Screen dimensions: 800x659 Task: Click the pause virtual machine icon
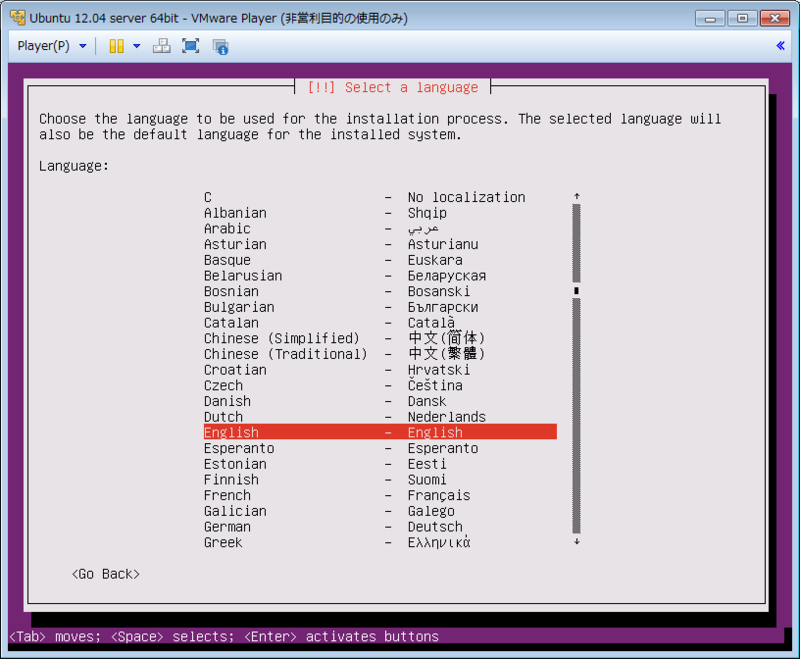[x=116, y=46]
